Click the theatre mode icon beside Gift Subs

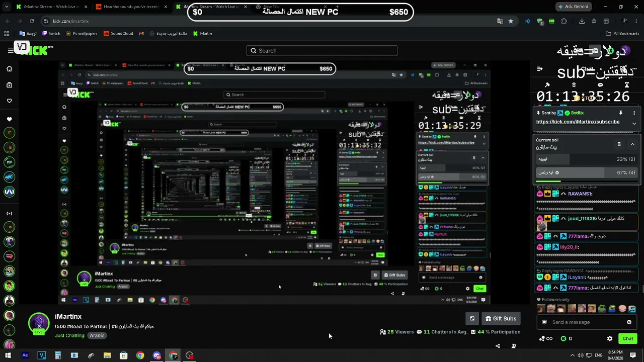tap(472, 318)
